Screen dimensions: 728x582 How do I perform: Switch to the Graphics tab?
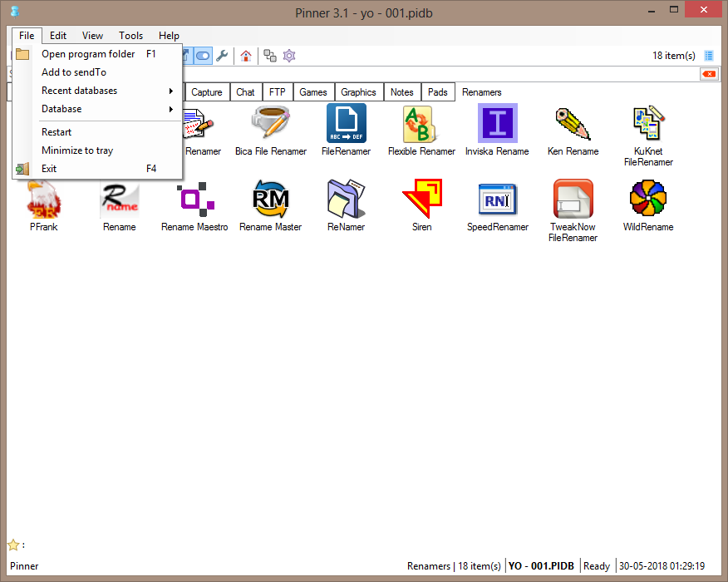point(358,92)
